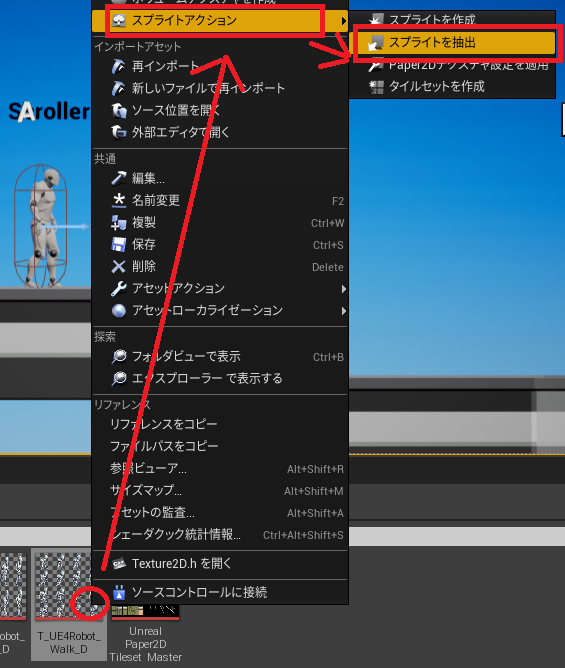Viewport: 565px width, 668px height.
Task: Click Texture2D.h を開く
Action: tap(220, 564)
